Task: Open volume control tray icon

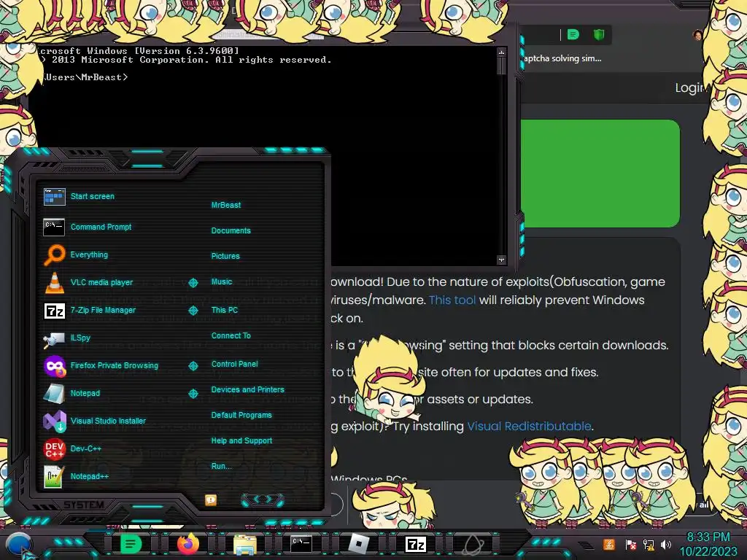Action: tap(666, 544)
